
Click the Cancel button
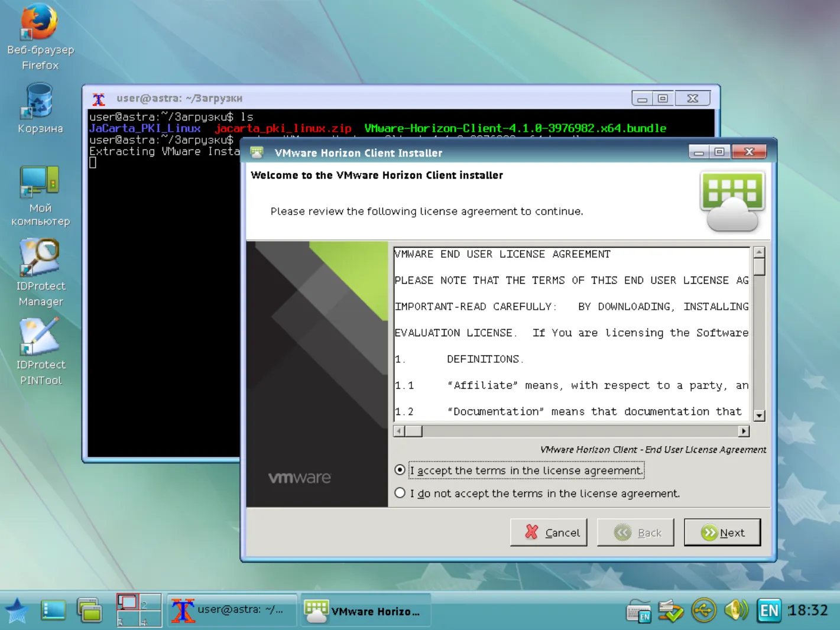[x=549, y=532]
